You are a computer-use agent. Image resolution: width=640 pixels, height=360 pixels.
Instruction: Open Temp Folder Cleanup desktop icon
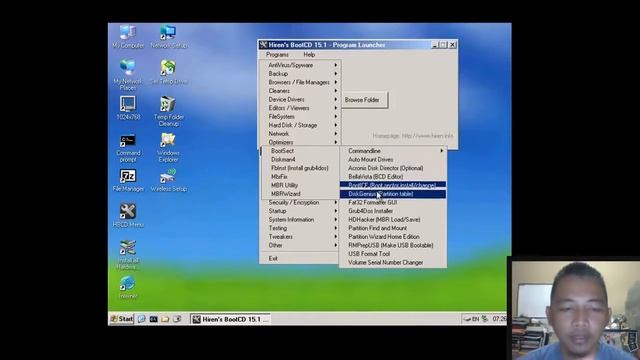click(x=168, y=111)
